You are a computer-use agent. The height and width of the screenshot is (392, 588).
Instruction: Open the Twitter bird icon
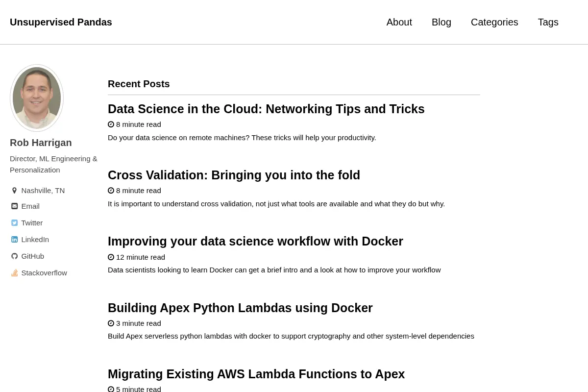[14, 223]
